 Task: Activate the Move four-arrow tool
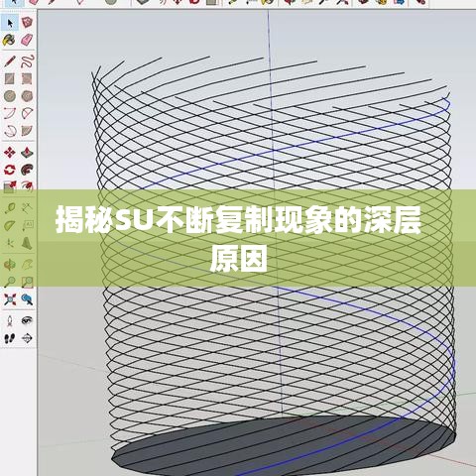click(10, 153)
